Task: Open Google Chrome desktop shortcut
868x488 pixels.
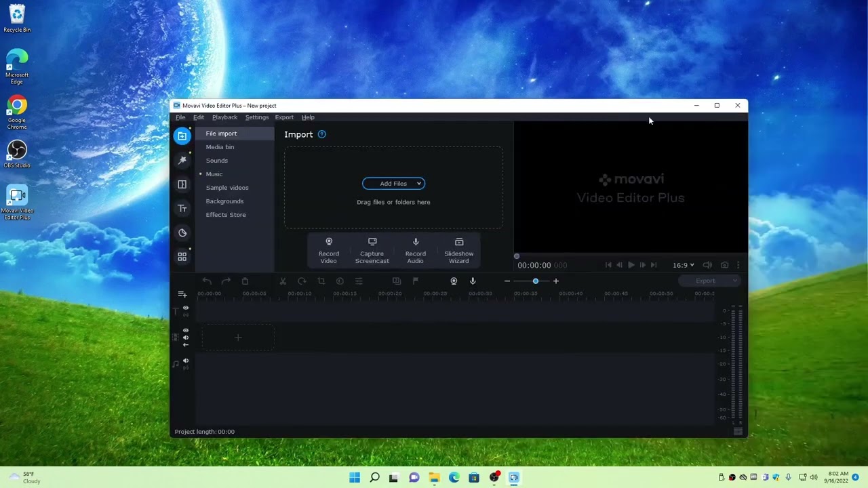Action: click(17, 113)
